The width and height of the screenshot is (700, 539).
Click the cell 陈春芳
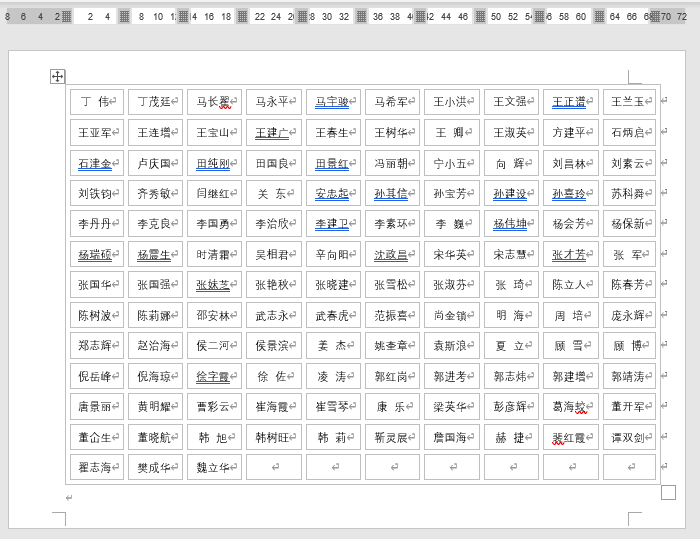pyautogui.click(x=629, y=284)
